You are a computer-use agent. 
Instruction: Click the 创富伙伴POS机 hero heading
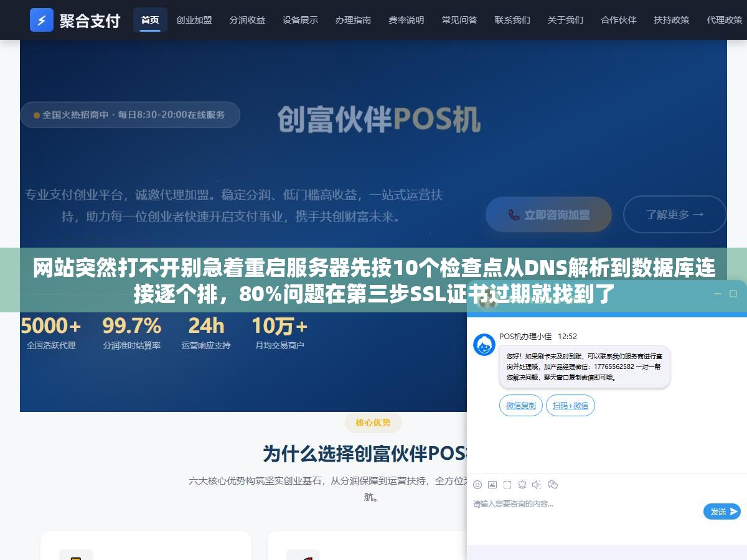pyautogui.click(x=378, y=119)
